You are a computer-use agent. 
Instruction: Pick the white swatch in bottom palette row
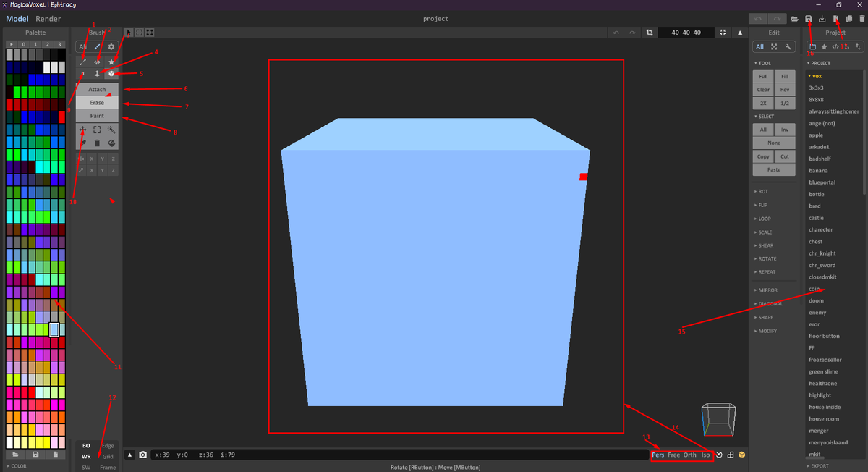10,442
